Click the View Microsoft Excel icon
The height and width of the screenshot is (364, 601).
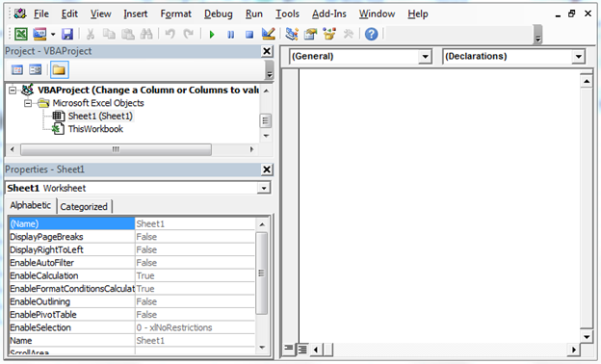point(20,34)
